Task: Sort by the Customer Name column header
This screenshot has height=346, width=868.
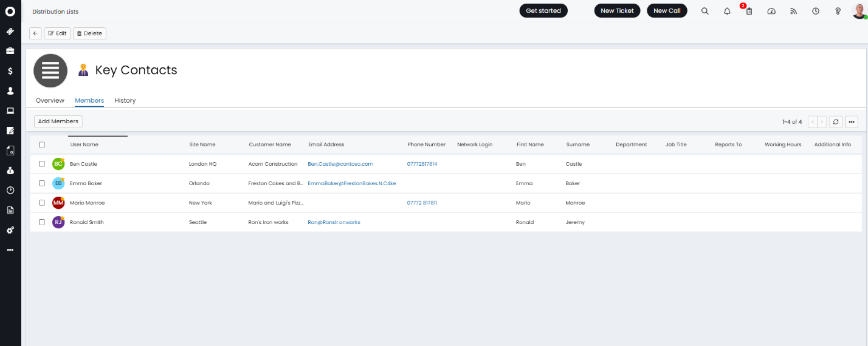Action: pyautogui.click(x=270, y=144)
